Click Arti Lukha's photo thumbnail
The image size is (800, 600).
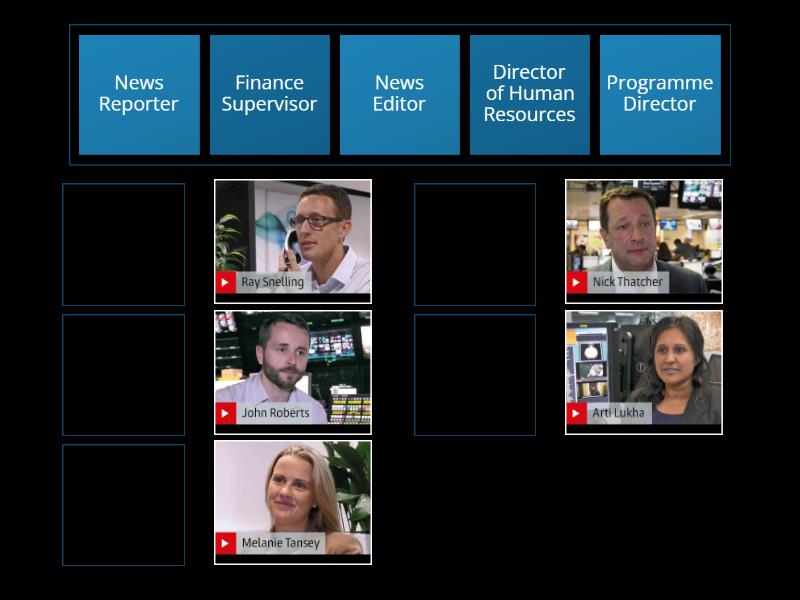(644, 372)
